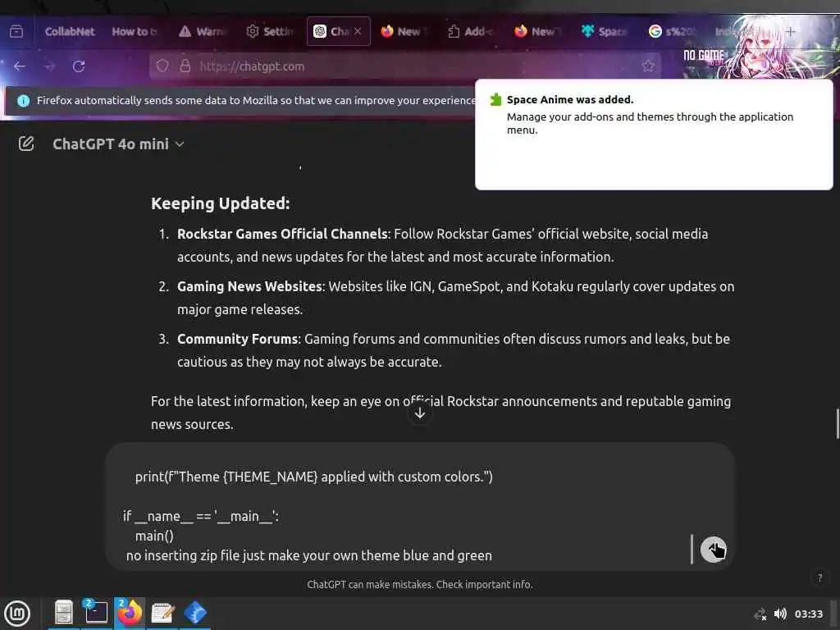The width and height of the screenshot is (840, 630).
Task: Bookmark this page with star icon
Action: pos(648,66)
